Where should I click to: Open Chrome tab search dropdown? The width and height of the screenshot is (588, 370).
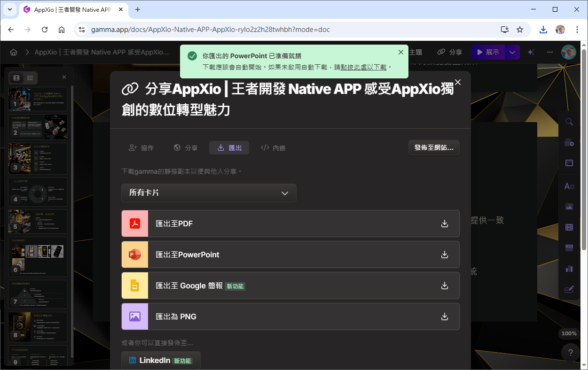coord(9,9)
